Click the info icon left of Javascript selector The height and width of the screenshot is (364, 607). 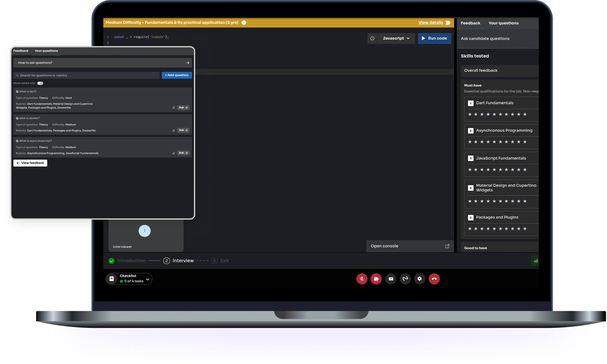372,38
